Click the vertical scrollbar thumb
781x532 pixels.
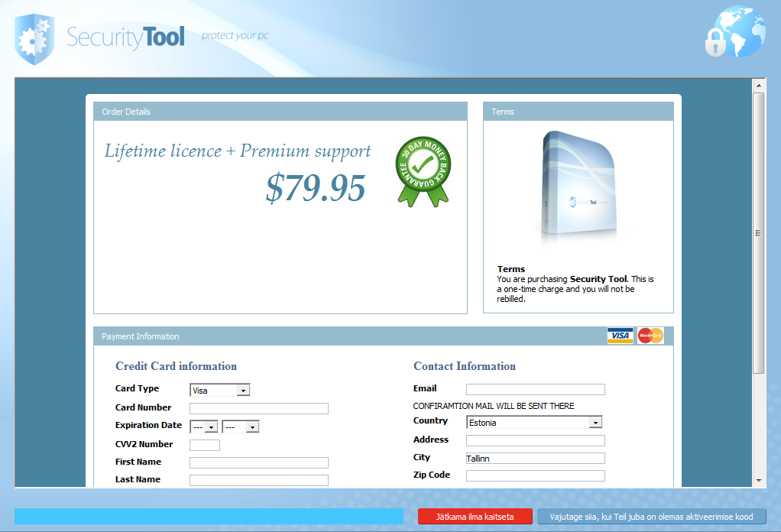(759, 232)
